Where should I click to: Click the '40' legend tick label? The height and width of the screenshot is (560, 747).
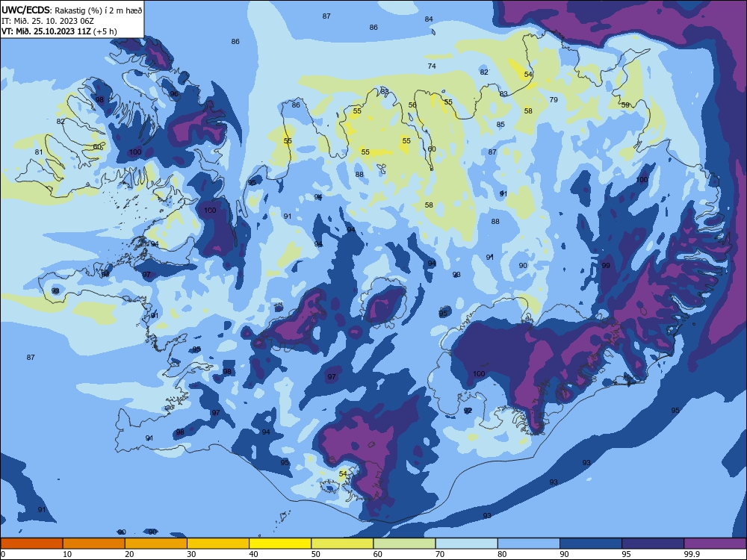253,554
